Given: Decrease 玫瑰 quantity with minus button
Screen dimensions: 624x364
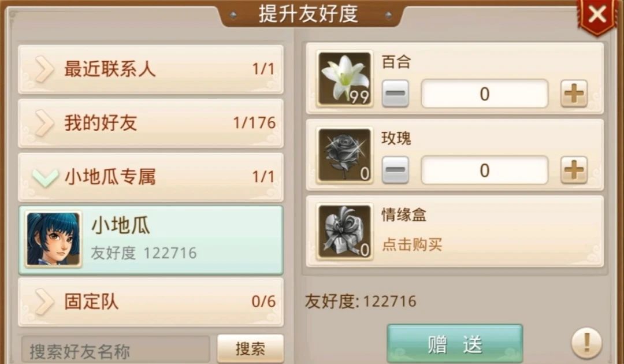Looking at the screenshot, I should [x=395, y=170].
